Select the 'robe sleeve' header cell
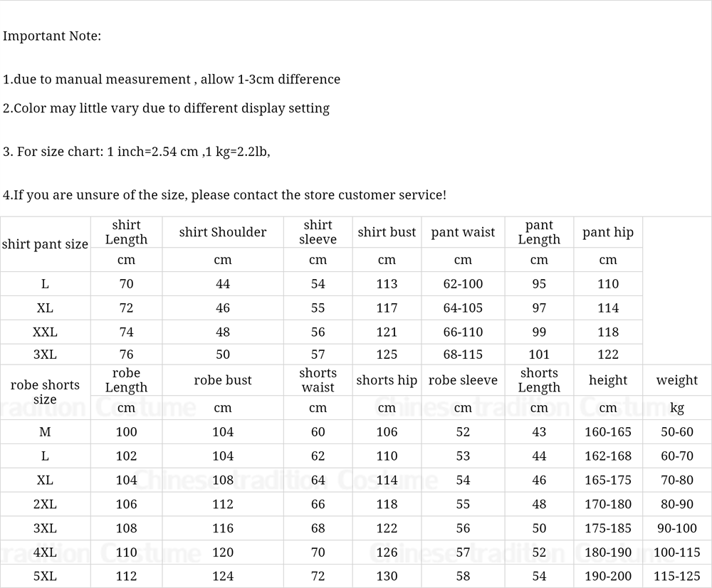 click(463, 380)
